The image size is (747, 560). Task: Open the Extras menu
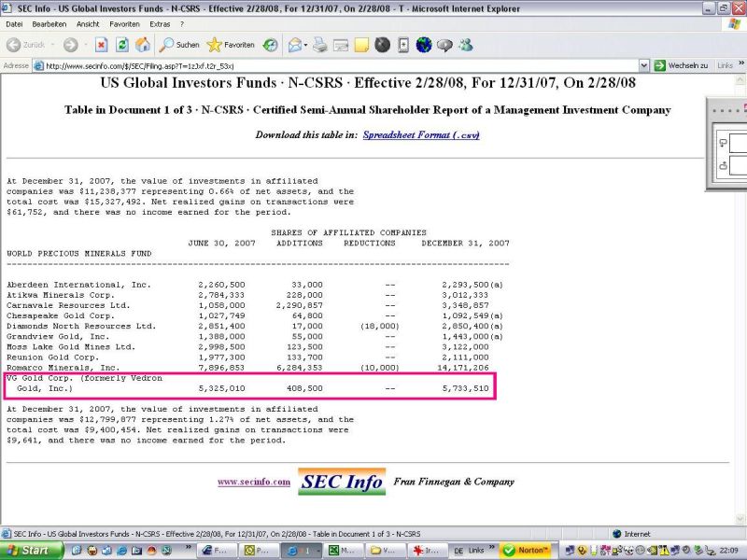coord(160,24)
